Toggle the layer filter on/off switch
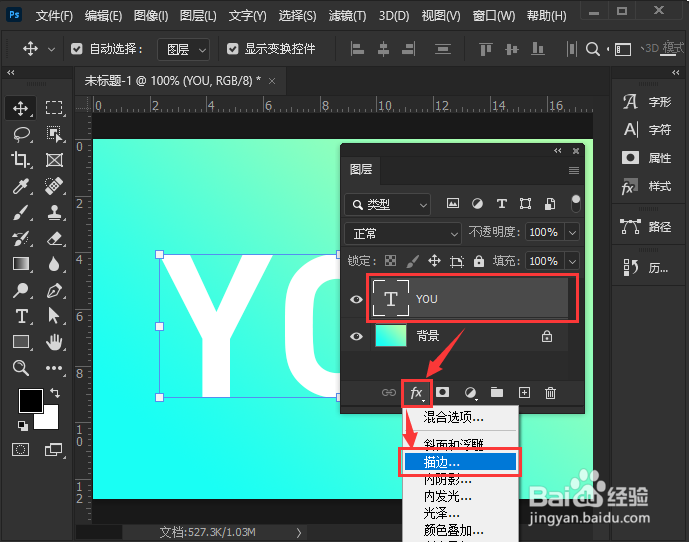The height and width of the screenshot is (542, 689). coord(575,204)
